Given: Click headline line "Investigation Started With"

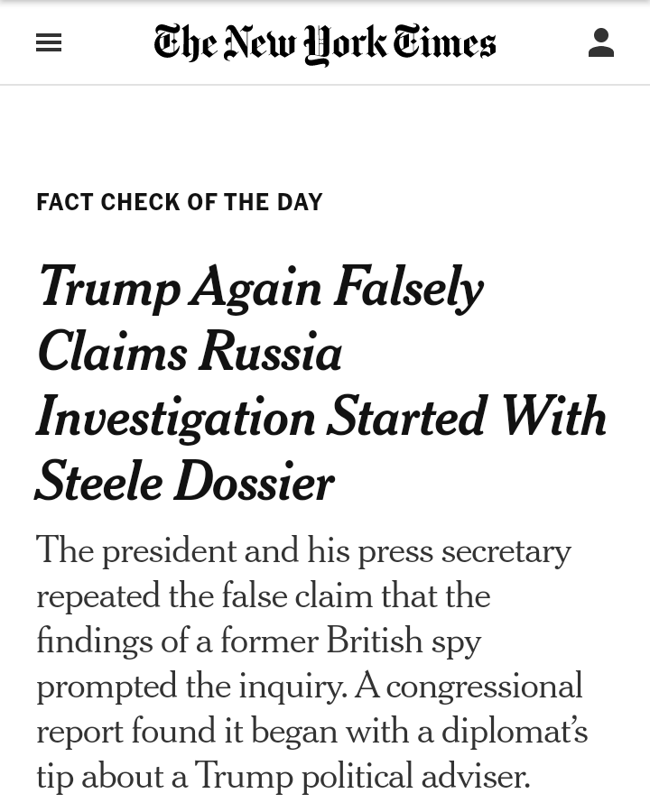Looking at the screenshot, I should tap(320, 417).
